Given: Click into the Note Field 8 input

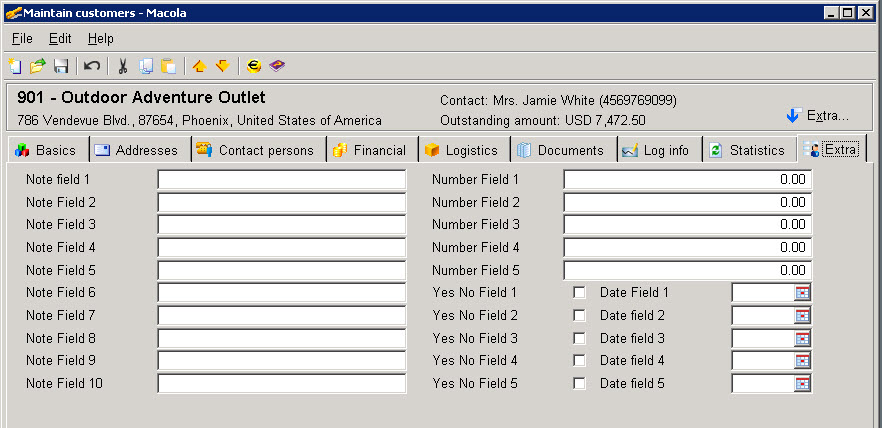Looking at the screenshot, I should click(281, 338).
